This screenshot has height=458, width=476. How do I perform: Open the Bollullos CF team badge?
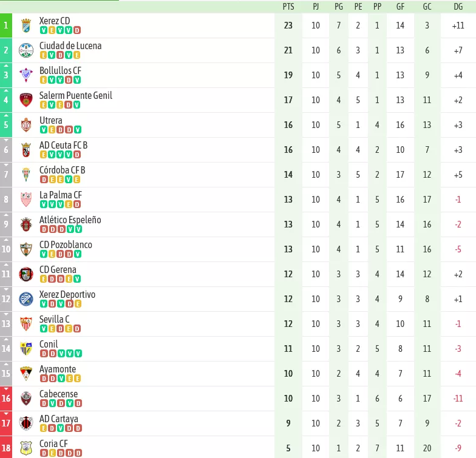(x=26, y=75)
